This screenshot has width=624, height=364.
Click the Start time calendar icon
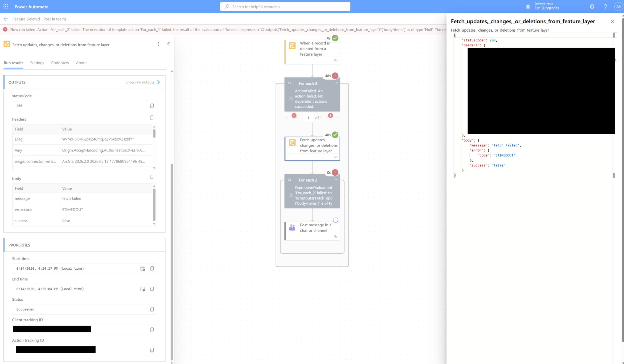click(143, 269)
